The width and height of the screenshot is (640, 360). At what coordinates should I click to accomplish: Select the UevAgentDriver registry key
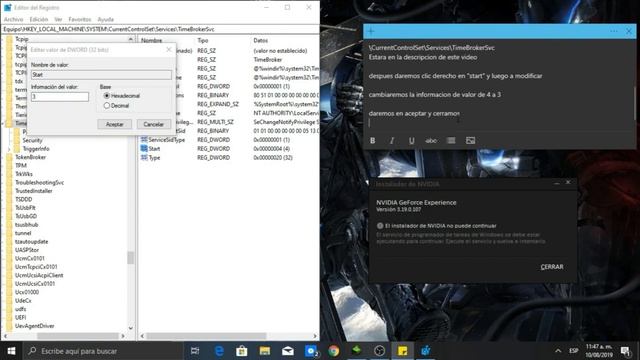coord(35,326)
